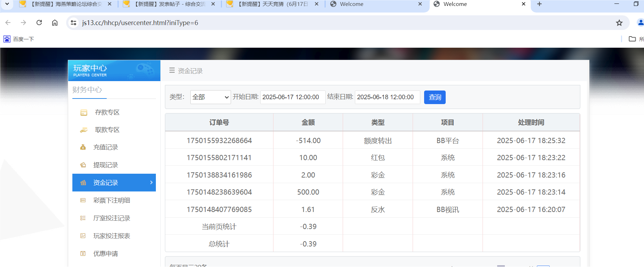Bookmark this page with the star icon
The height and width of the screenshot is (267, 644).
(x=619, y=23)
